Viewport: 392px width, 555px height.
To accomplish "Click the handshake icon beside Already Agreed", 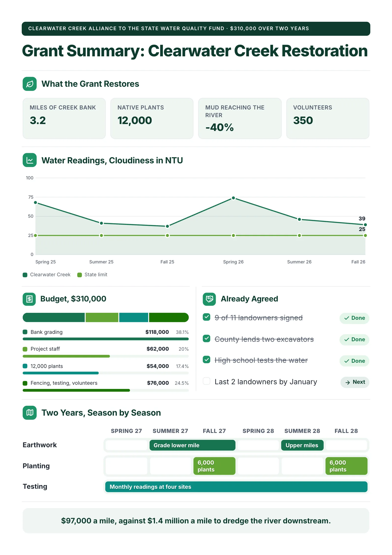I will pos(209,299).
